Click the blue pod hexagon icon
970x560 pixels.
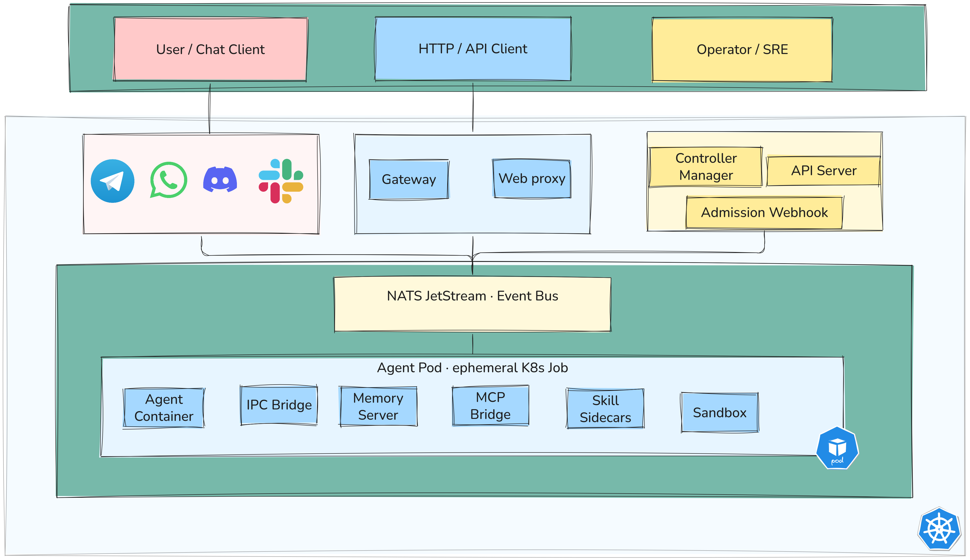(837, 448)
